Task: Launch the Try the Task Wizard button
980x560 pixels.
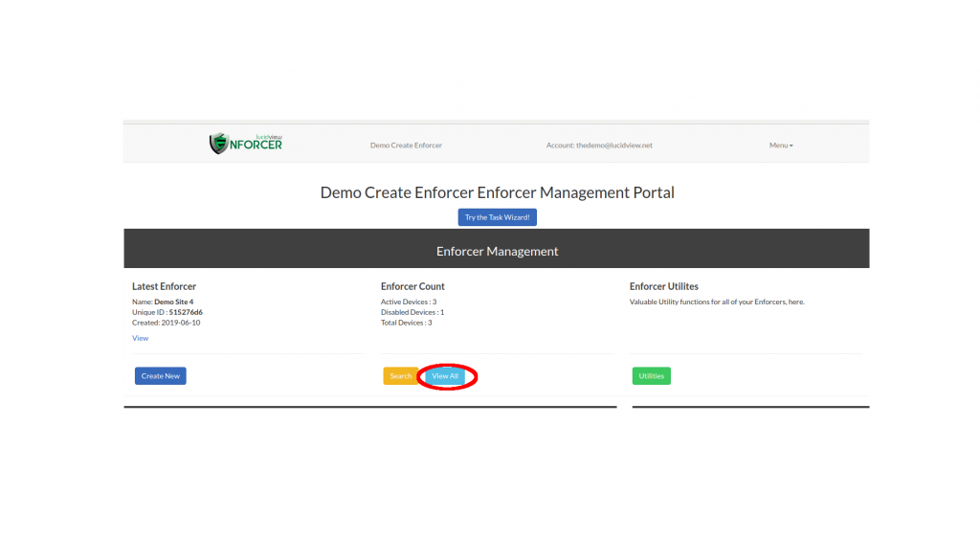Action: [497, 217]
